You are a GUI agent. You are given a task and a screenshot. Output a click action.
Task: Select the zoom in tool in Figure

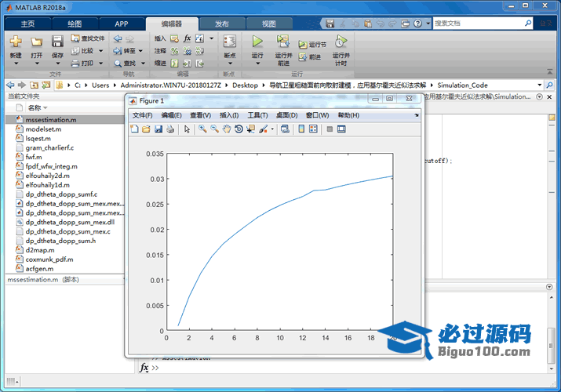click(203, 129)
